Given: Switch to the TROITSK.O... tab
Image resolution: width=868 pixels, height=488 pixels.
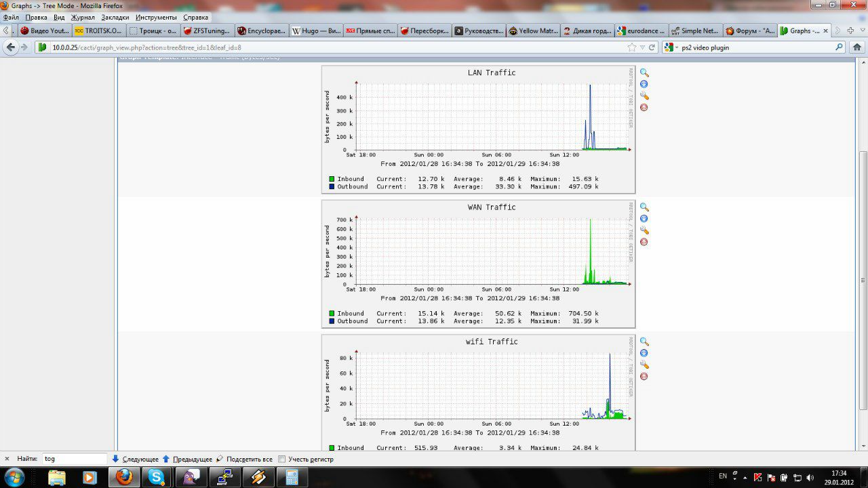Looking at the screenshot, I should (x=99, y=30).
